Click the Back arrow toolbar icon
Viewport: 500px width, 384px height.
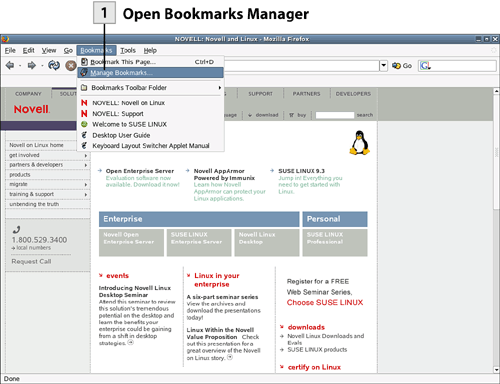10,65
